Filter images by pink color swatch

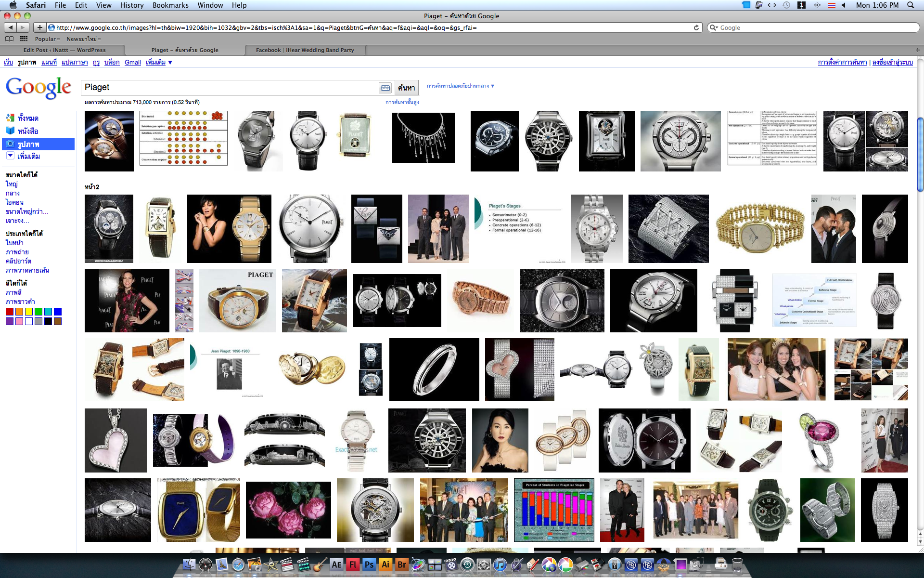pos(19,321)
